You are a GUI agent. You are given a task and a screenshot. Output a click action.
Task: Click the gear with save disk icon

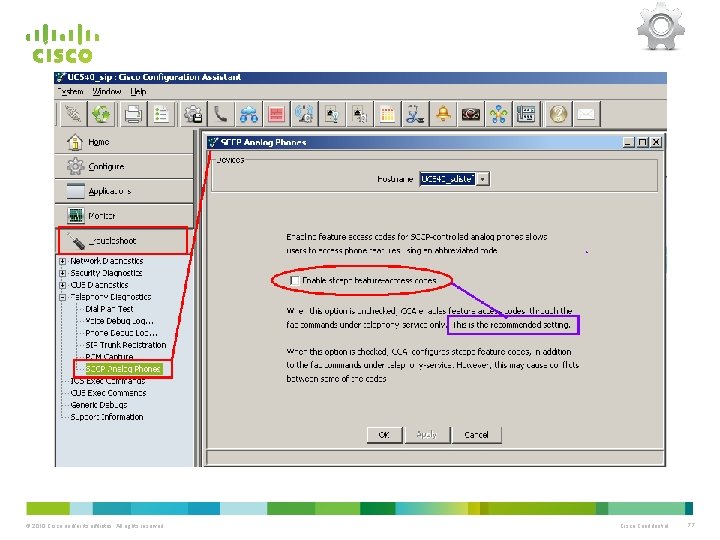tap(193, 114)
